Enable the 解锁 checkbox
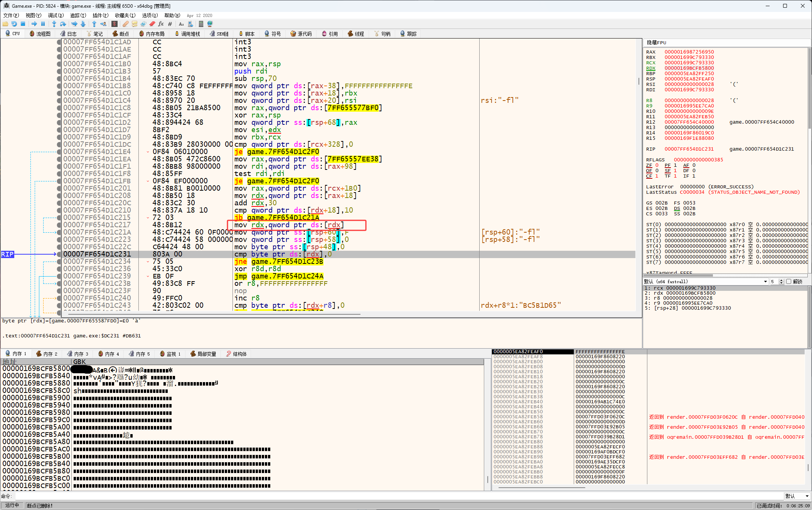This screenshot has width=812, height=510. 788,282
